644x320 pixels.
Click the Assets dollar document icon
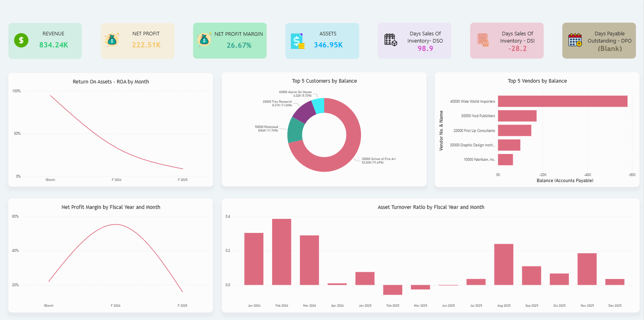pyautogui.click(x=297, y=41)
